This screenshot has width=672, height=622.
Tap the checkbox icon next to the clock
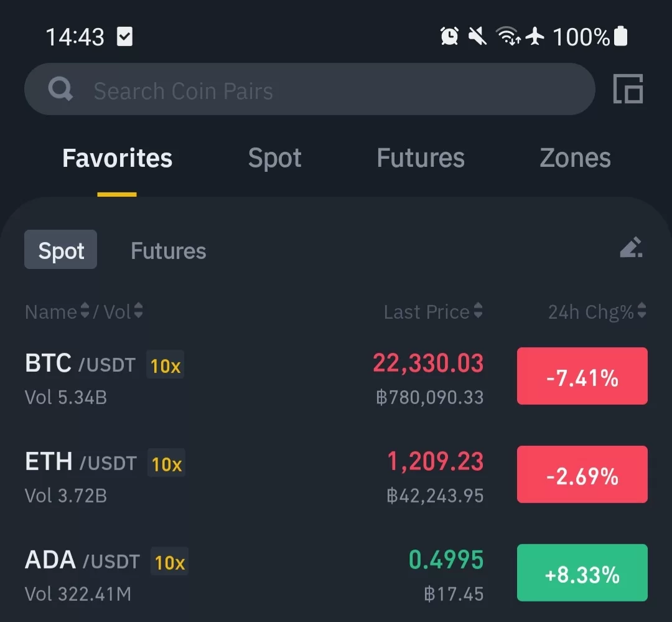click(123, 36)
